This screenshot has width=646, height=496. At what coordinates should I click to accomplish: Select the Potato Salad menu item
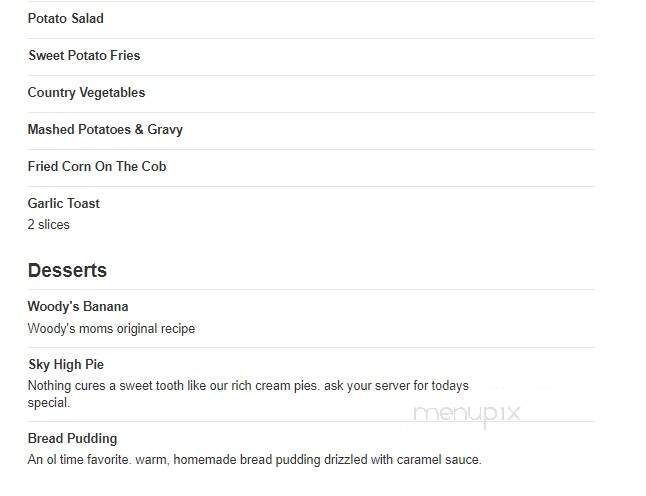[66, 19]
